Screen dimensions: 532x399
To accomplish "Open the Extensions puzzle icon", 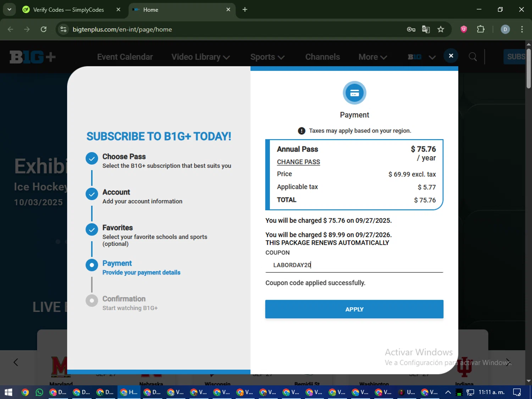I will pos(481,29).
